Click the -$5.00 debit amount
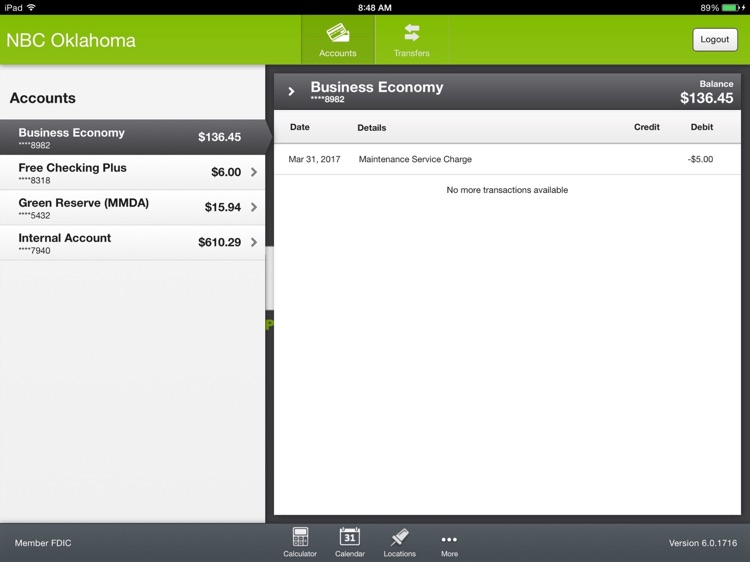This screenshot has height=562, width=750. tap(700, 159)
